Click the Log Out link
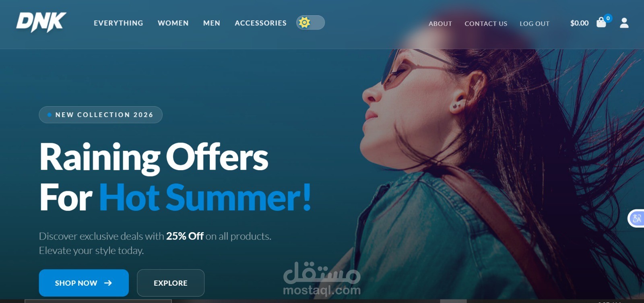 (x=535, y=23)
